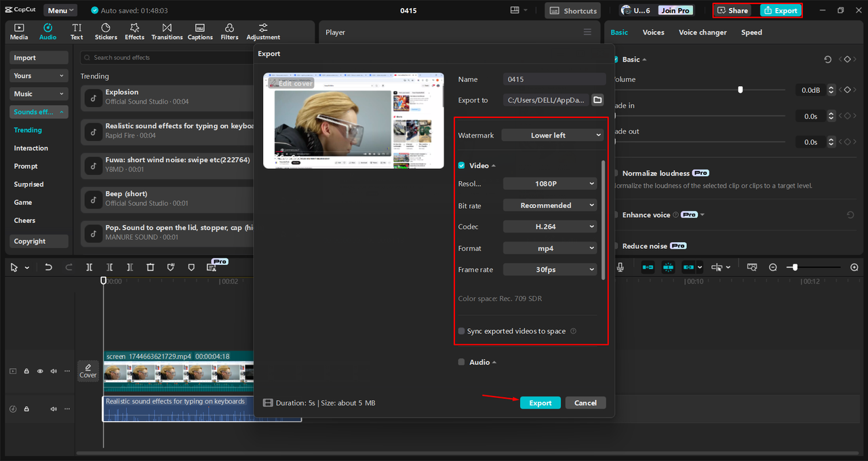Enable Sync exported videos to space

tap(461, 331)
